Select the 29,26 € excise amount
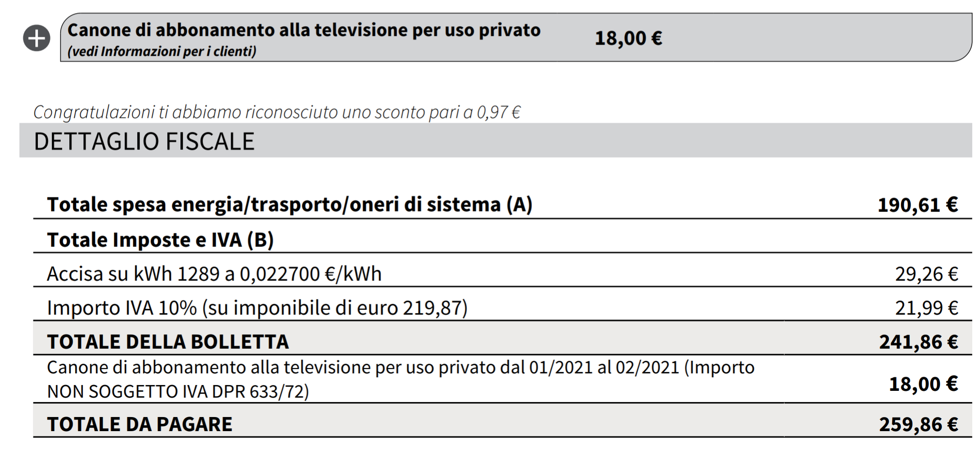This screenshot has width=980, height=467. [926, 274]
